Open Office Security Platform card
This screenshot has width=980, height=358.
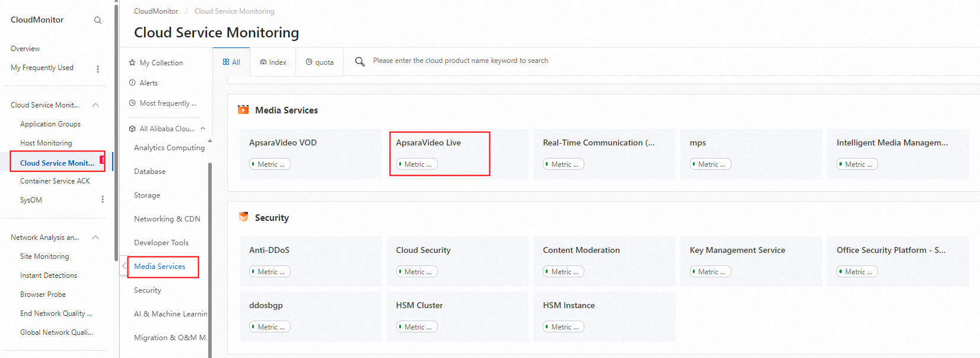(x=898, y=261)
